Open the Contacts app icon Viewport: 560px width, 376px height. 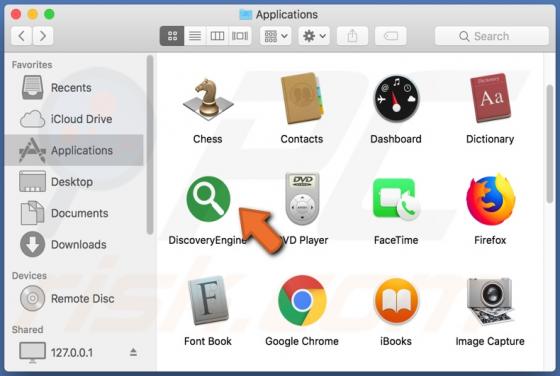302,98
